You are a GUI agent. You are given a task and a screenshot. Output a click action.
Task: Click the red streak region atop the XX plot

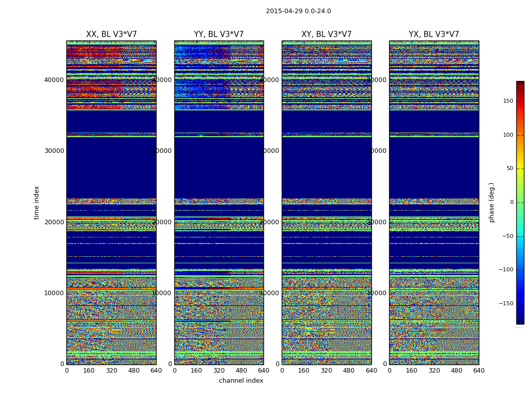[x=96, y=56]
